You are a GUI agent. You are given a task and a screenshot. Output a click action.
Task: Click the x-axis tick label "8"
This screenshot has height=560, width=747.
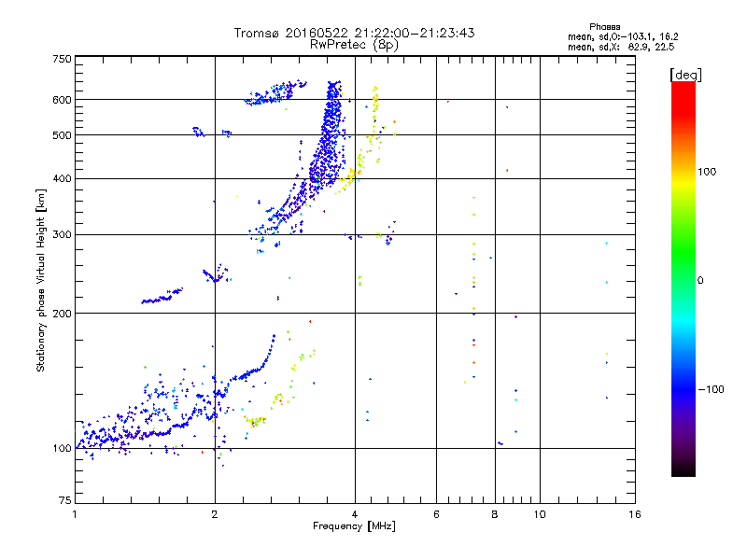[x=495, y=514]
